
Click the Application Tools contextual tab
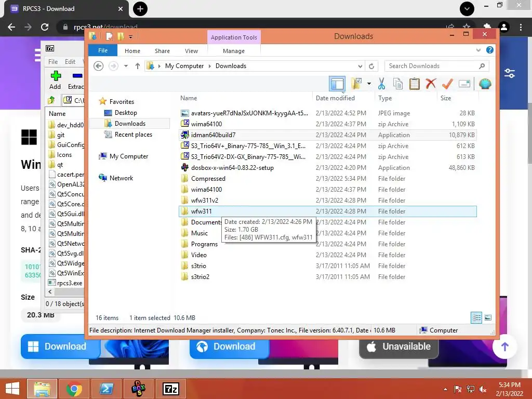pos(234,37)
